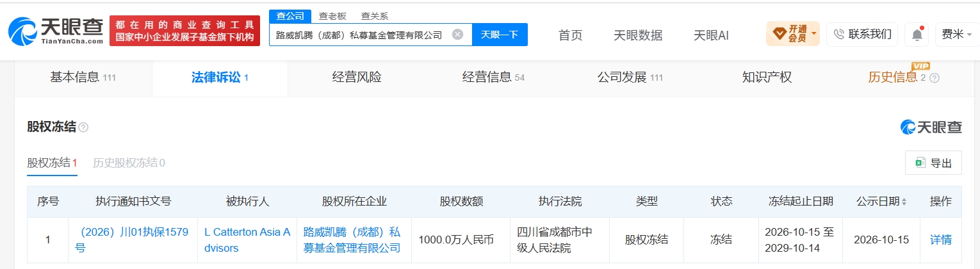Click the help icon next to 历史信息
The image size is (980, 269).
coord(934,78)
